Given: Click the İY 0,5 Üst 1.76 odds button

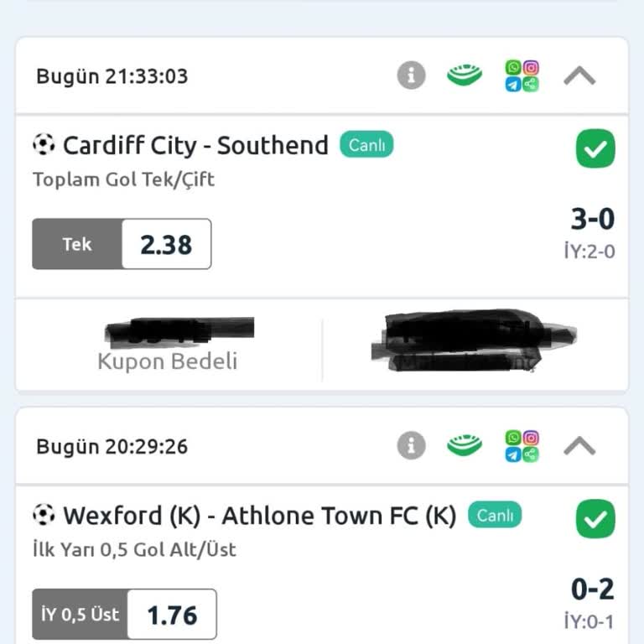Looking at the screenshot, I should (x=124, y=615).
